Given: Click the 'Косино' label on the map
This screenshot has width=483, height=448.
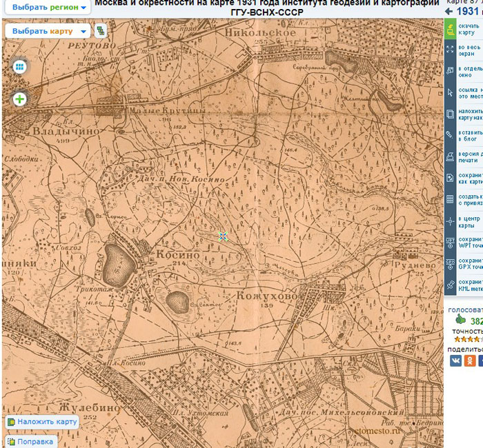Looking at the screenshot, I should tap(178, 254).
